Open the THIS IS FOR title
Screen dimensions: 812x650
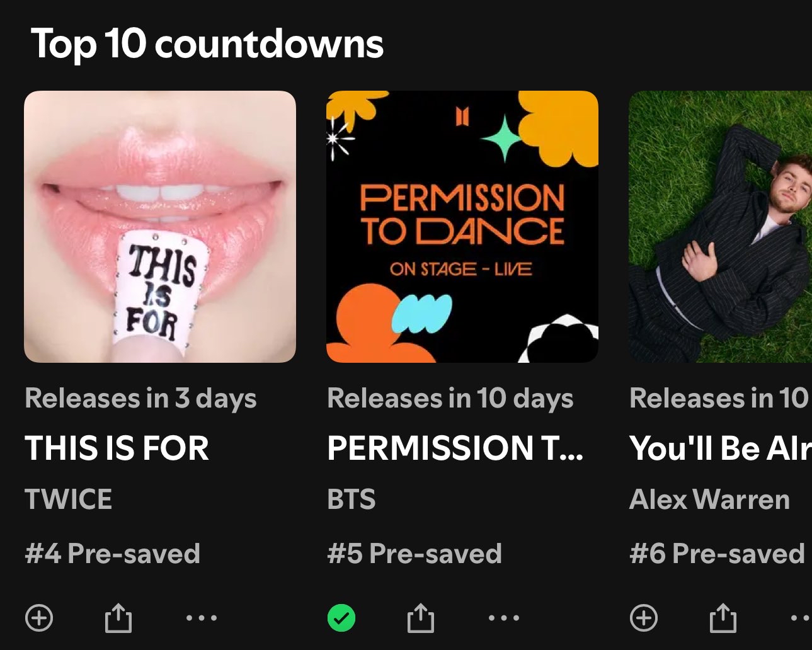(117, 448)
